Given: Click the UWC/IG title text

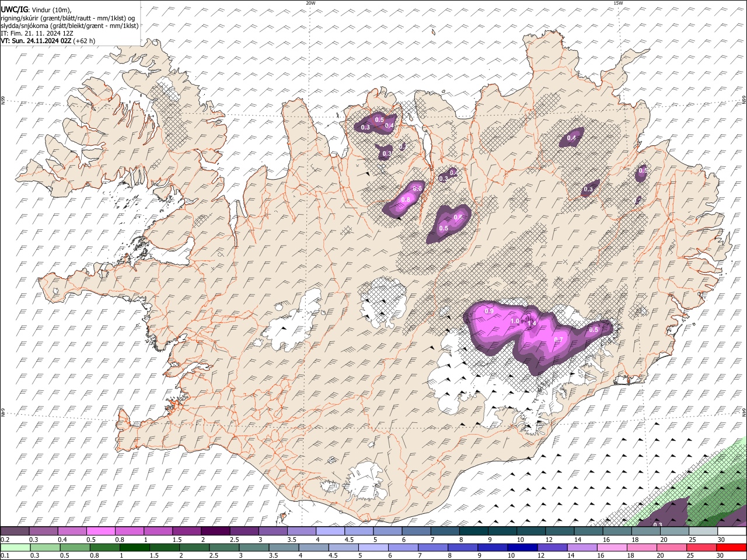Looking at the screenshot, I should click(15, 9).
